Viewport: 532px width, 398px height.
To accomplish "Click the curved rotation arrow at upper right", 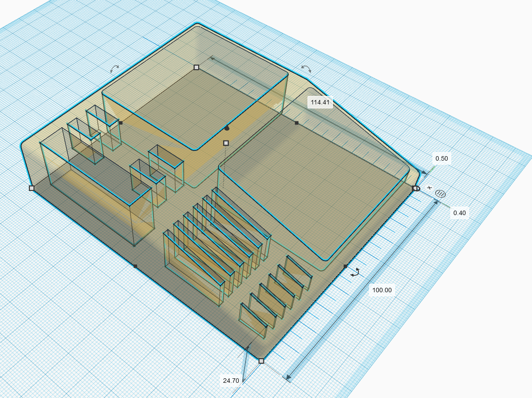I will tap(306, 68).
